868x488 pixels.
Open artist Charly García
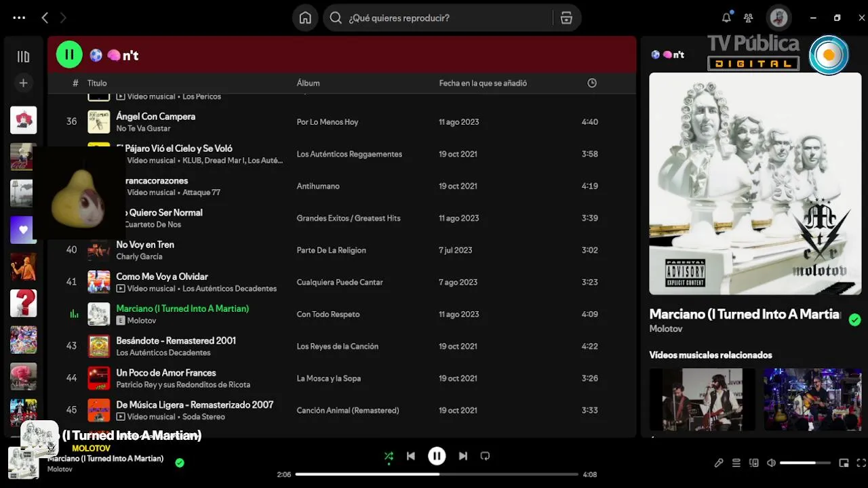139,257
